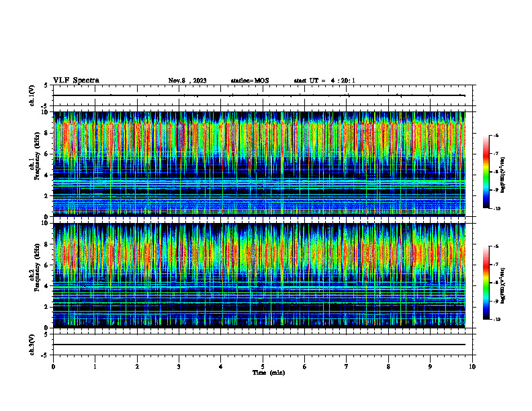Click the "0" tick on time axis
This screenshot has height=411, width=532.
click(53, 367)
